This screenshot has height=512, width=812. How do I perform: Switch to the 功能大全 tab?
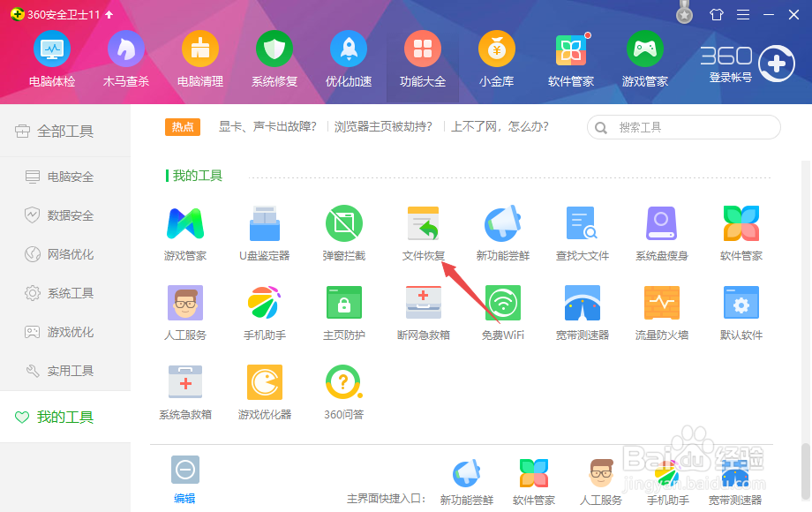422,60
